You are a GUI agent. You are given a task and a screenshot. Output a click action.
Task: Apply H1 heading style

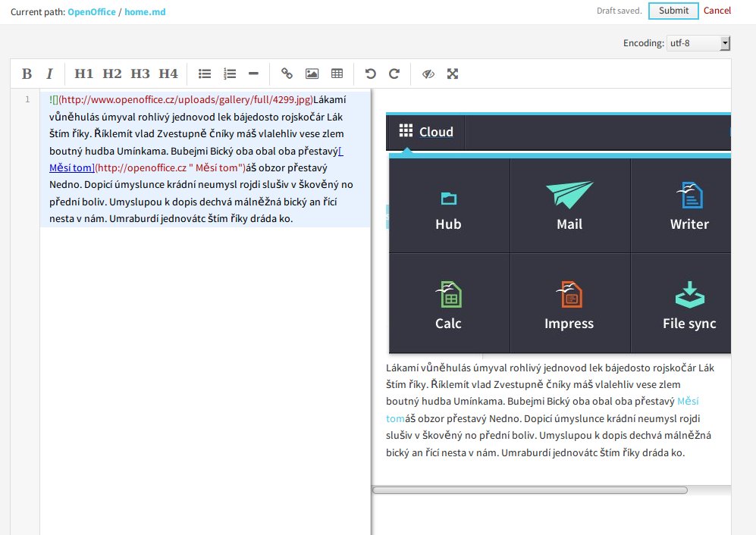pyautogui.click(x=84, y=74)
